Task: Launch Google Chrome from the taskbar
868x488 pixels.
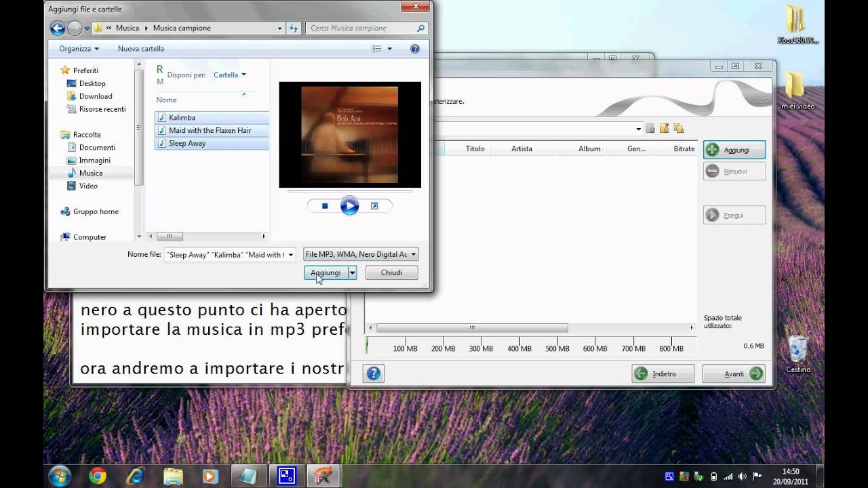Action: point(98,476)
